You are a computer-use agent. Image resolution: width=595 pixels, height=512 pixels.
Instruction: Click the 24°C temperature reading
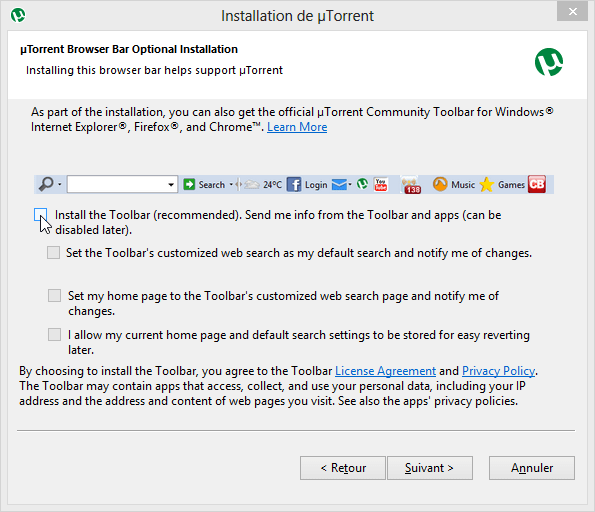272,185
